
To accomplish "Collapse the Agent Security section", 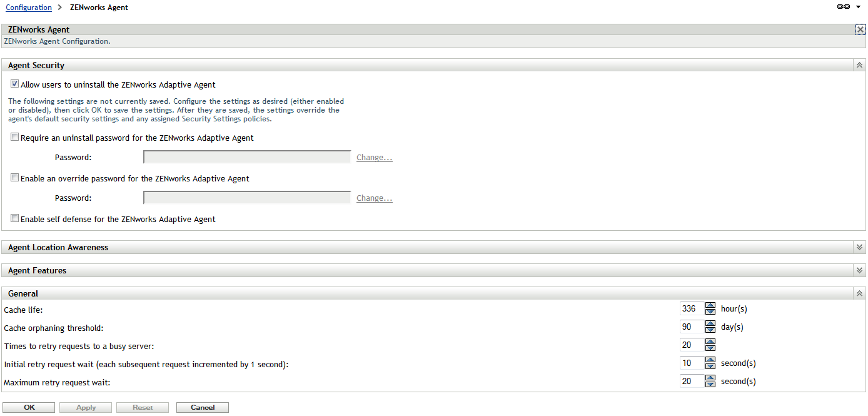I will 860,65.
